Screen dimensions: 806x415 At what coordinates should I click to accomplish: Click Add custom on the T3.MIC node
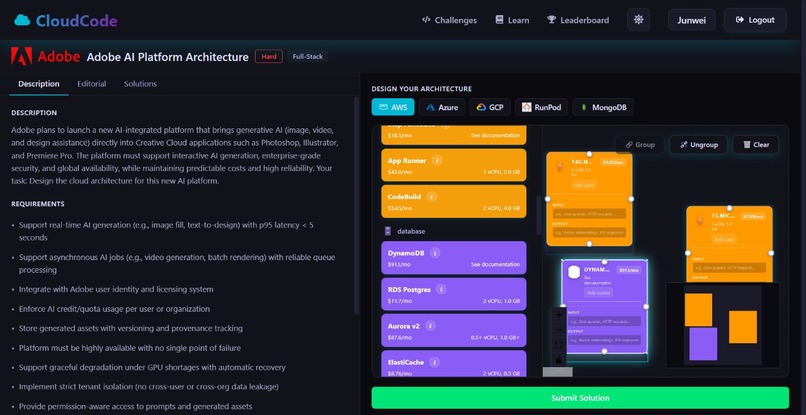(724, 239)
